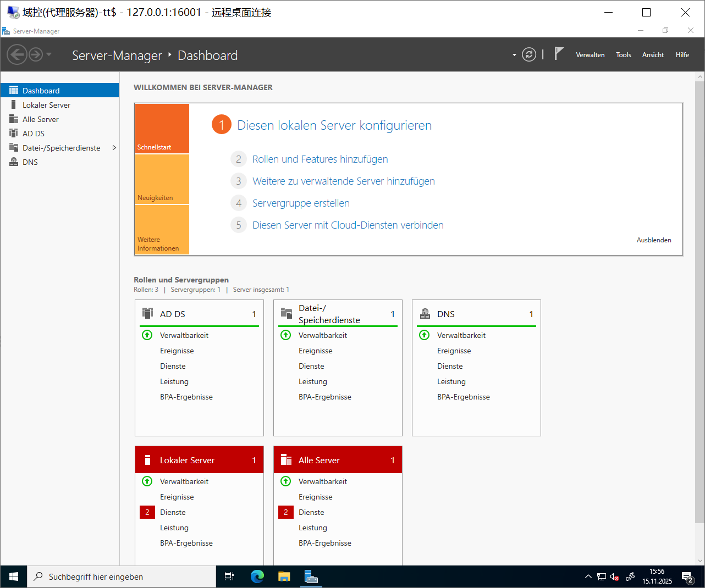This screenshot has width=705, height=588.
Task: Open DNS tile header title
Action: coord(446,314)
